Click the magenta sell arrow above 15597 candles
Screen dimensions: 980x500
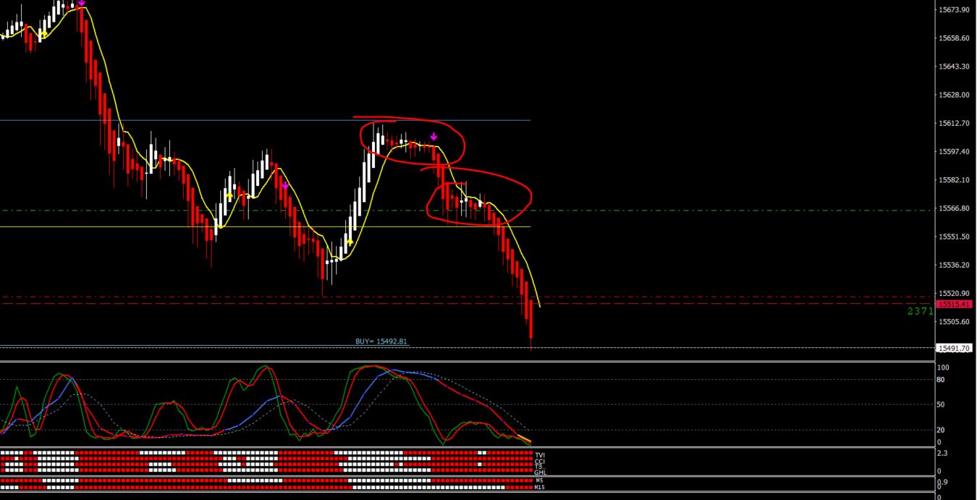pyautogui.click(x=434, y=136)
